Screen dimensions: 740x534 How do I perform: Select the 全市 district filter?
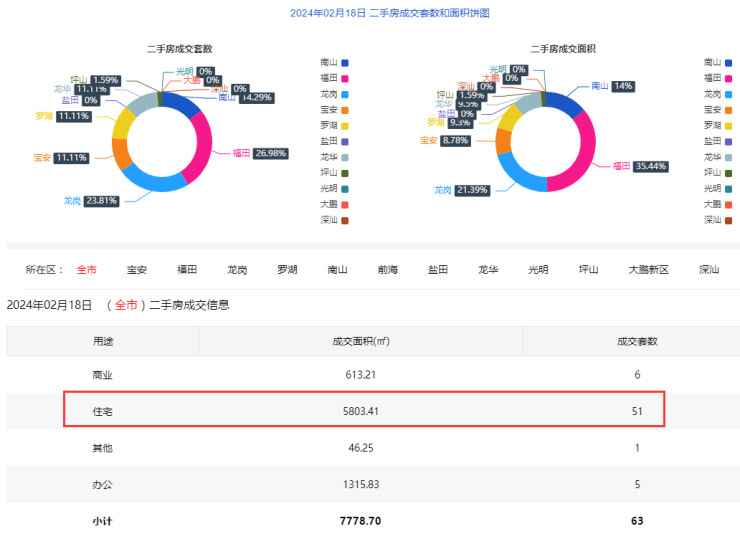point(87,270)
